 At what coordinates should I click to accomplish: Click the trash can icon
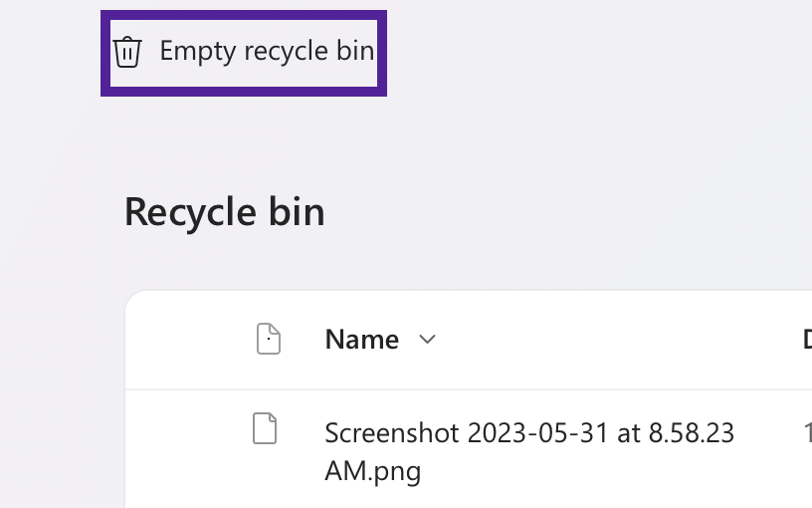coord(127,52)
